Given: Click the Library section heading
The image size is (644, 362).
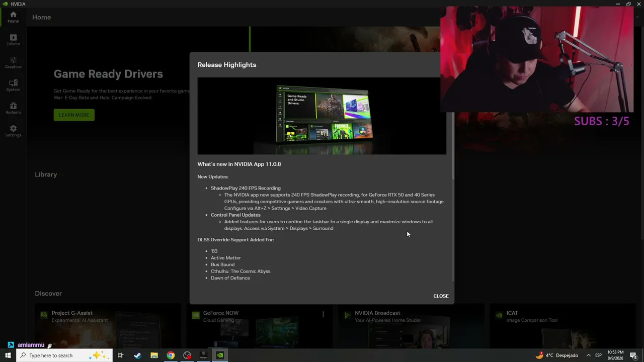Looking at the screenshot, I should 46,174.
